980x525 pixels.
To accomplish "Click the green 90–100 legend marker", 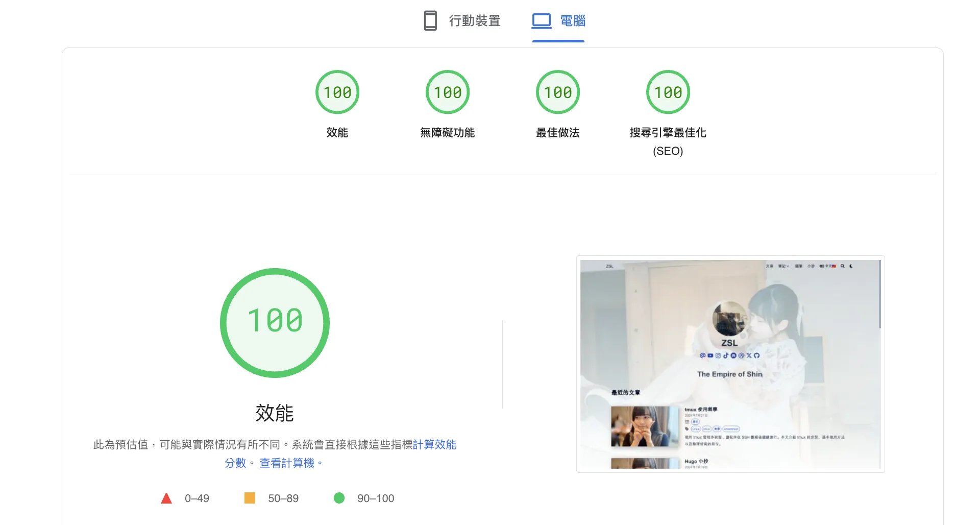I will (x=339, y=498).
